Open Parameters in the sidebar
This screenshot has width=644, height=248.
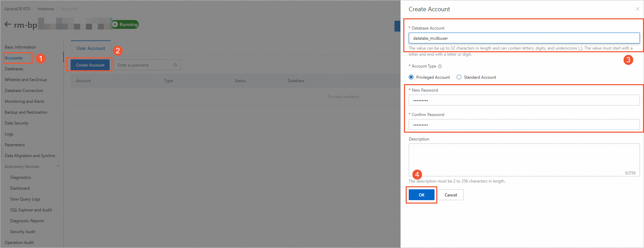[15, 145]
